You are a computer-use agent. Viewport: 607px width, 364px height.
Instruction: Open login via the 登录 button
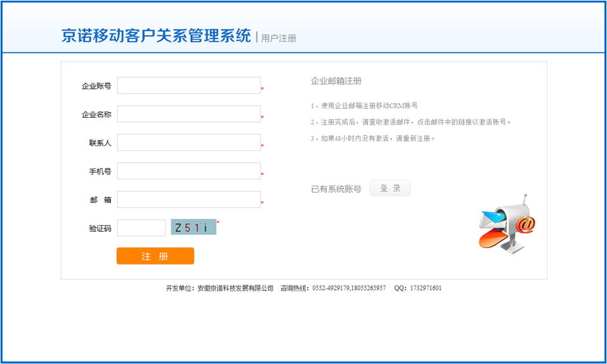(390, 189)
